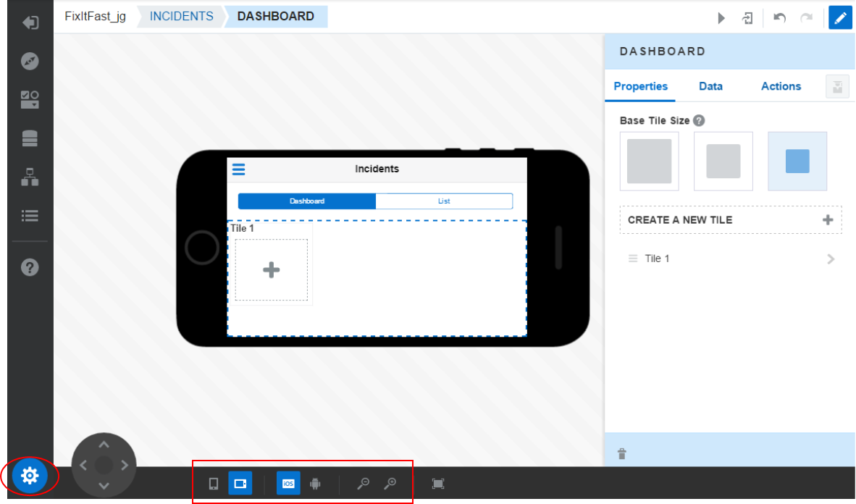Pan canvas down with navigator arrow
The width and height of the screenshot is (856, 504).
104,486
